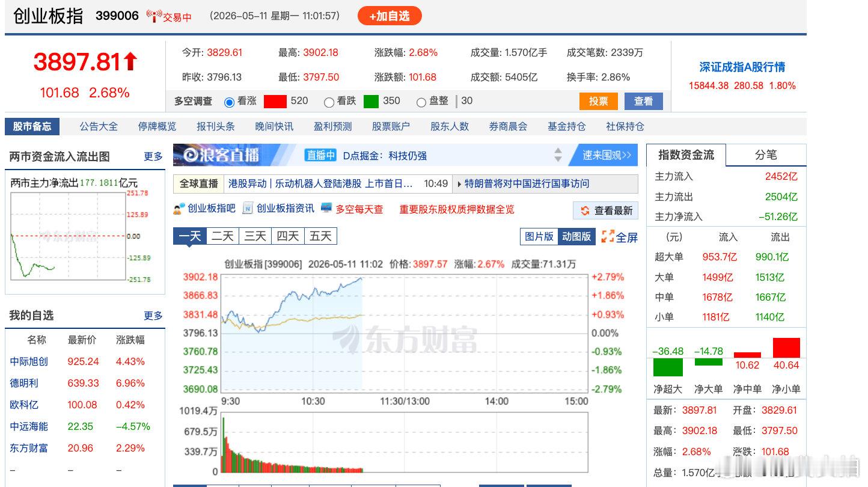Click the 交易中 broadcast signal icon
The image size is (868, 487).
coord(154,16)
